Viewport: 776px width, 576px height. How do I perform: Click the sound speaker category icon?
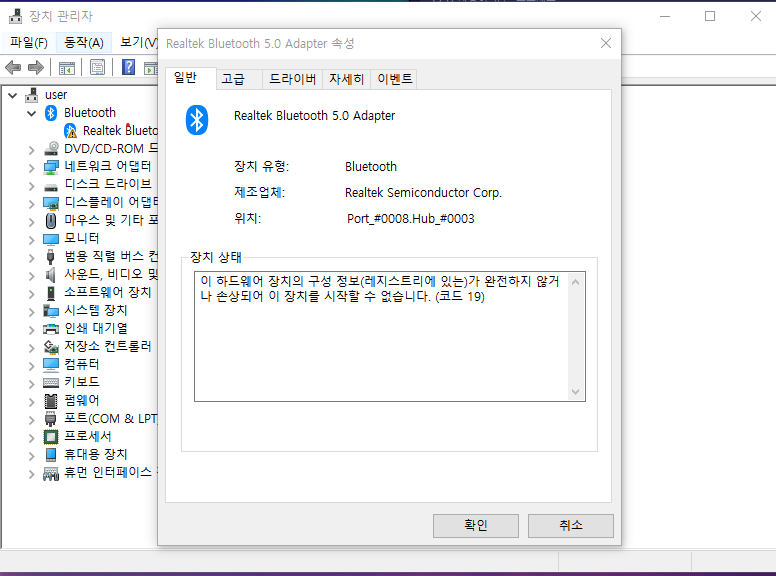(50, 275)
